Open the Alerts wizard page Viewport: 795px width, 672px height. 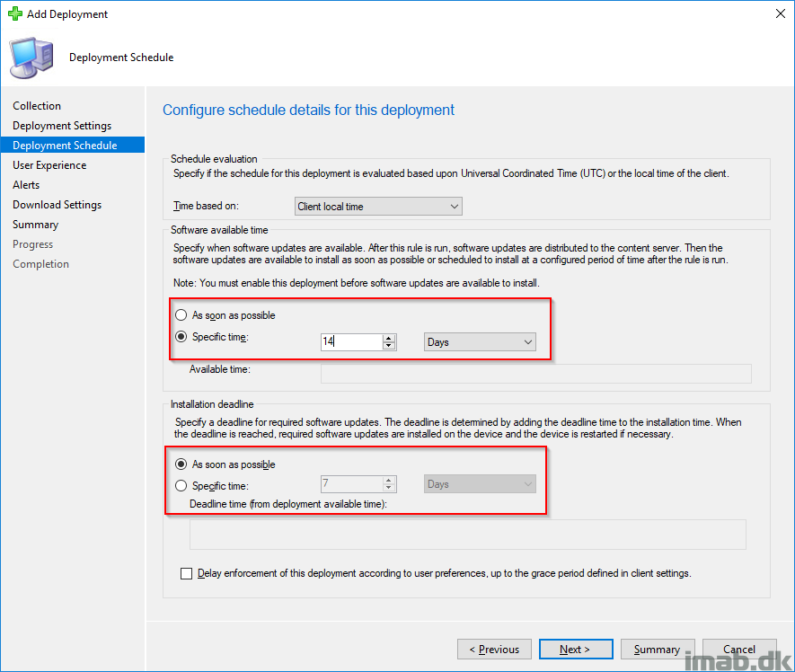pyautogui.click(x=26, y=184)
